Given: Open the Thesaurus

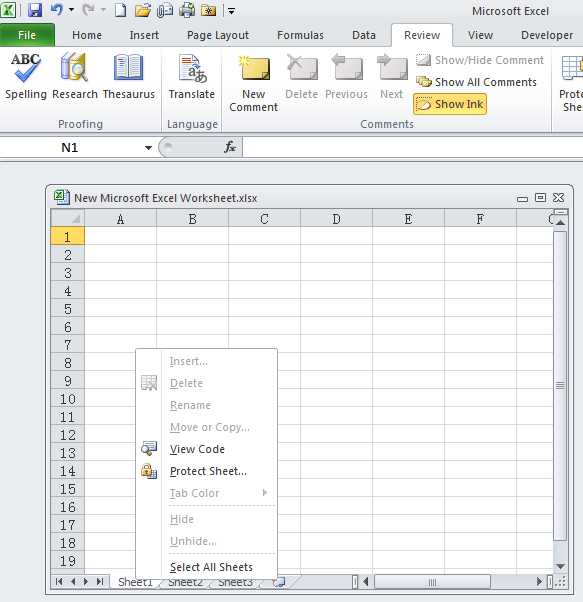Looking at the screenshot, I should point(129,77).
